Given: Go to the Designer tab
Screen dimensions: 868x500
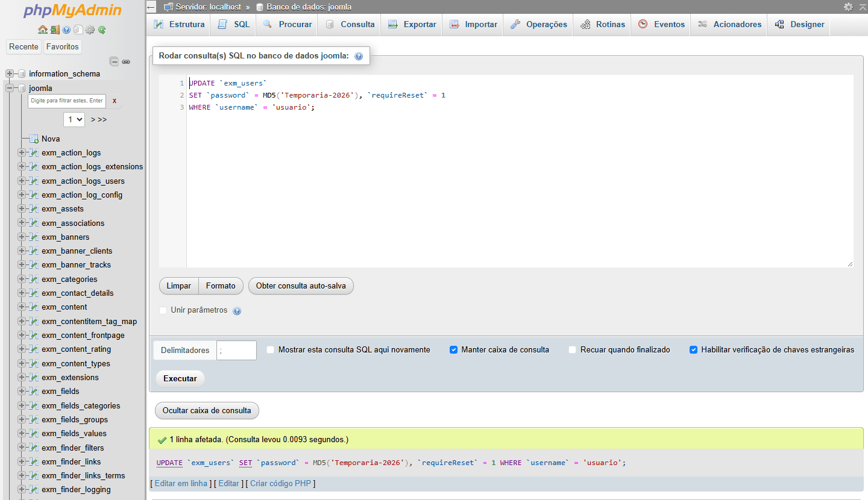Looking at the screenshot, I should (x=799, y=25).
